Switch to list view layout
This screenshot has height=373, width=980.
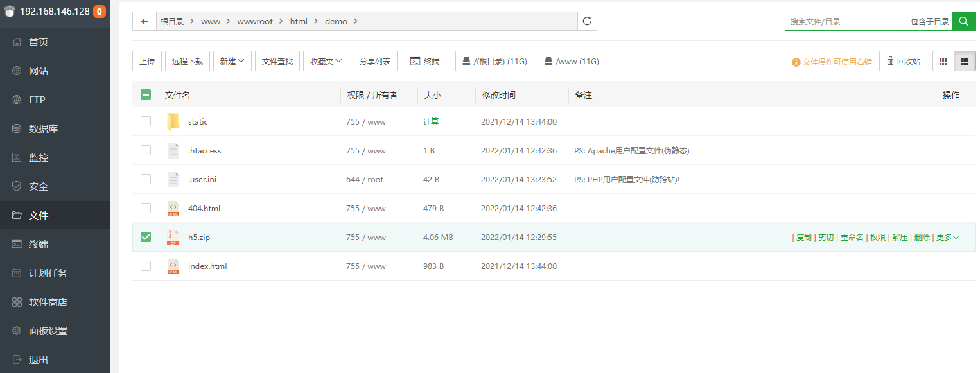pyautogui.click(x=965, y=61)
